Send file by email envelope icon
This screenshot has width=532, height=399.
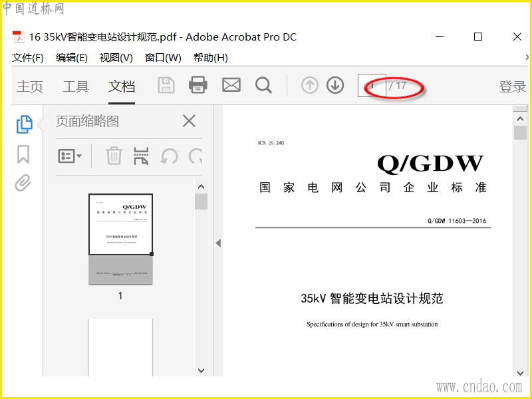click(x=231, y=85)
